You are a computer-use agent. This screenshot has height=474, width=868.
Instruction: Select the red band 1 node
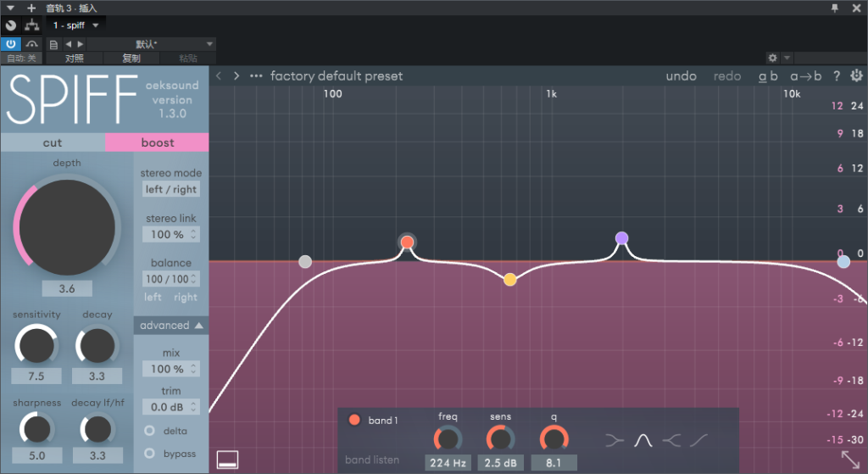[x=407, y=242]
